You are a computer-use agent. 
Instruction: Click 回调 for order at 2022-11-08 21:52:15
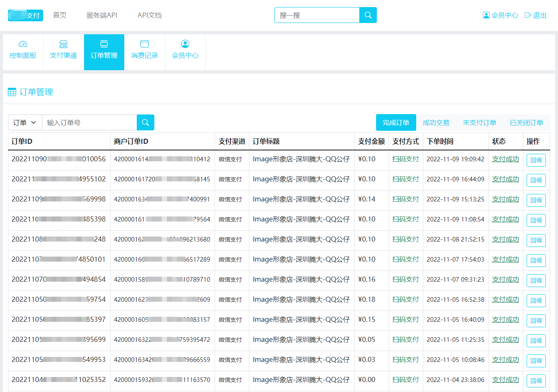click(x=536, y=240)
